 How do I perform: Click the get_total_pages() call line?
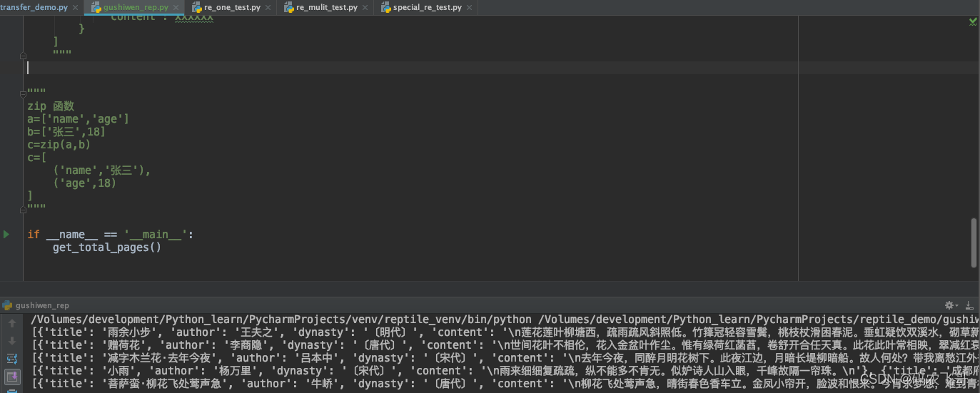pos(106,247)
